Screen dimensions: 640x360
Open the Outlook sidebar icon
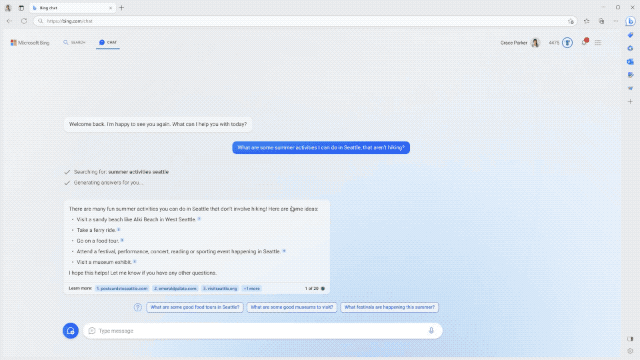coord(630,62)
